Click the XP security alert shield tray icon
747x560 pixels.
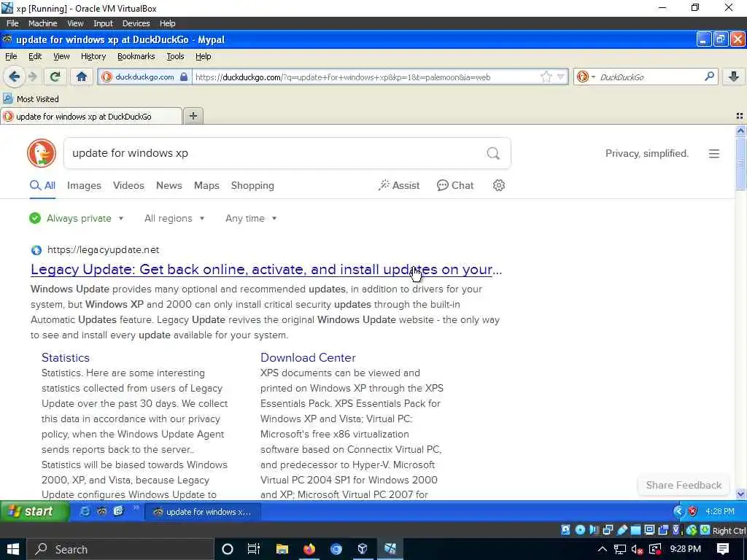693,511
